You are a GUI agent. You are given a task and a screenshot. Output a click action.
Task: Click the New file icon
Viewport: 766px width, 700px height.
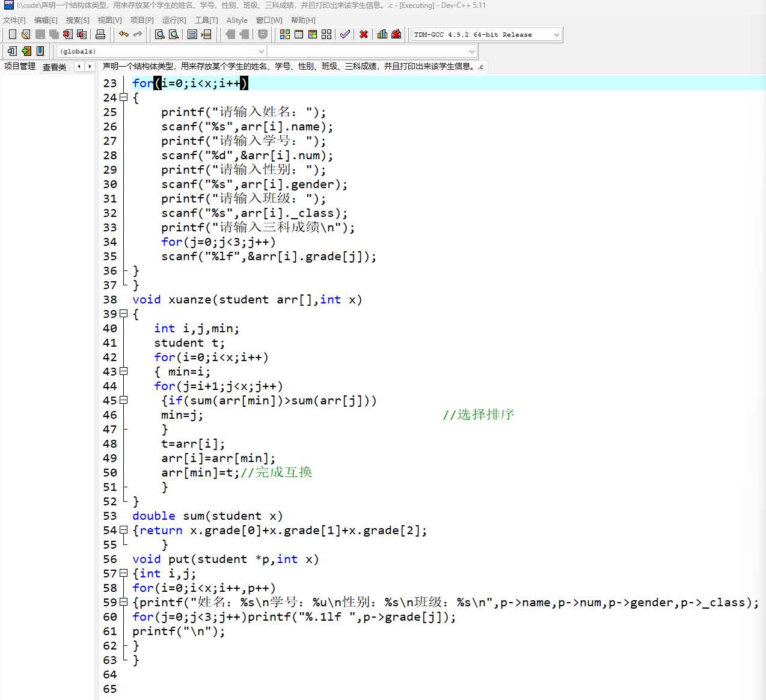pyautogui.click(x=13, y=34)
